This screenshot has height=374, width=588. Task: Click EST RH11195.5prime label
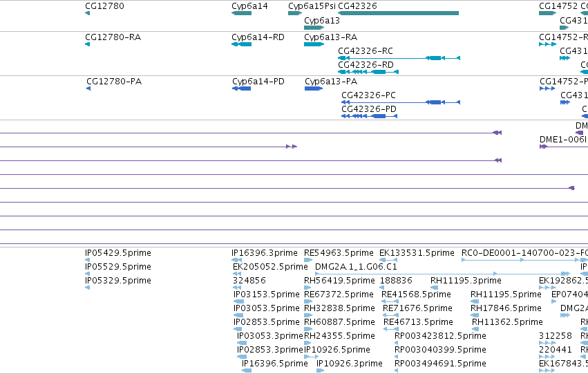point(506,294)
